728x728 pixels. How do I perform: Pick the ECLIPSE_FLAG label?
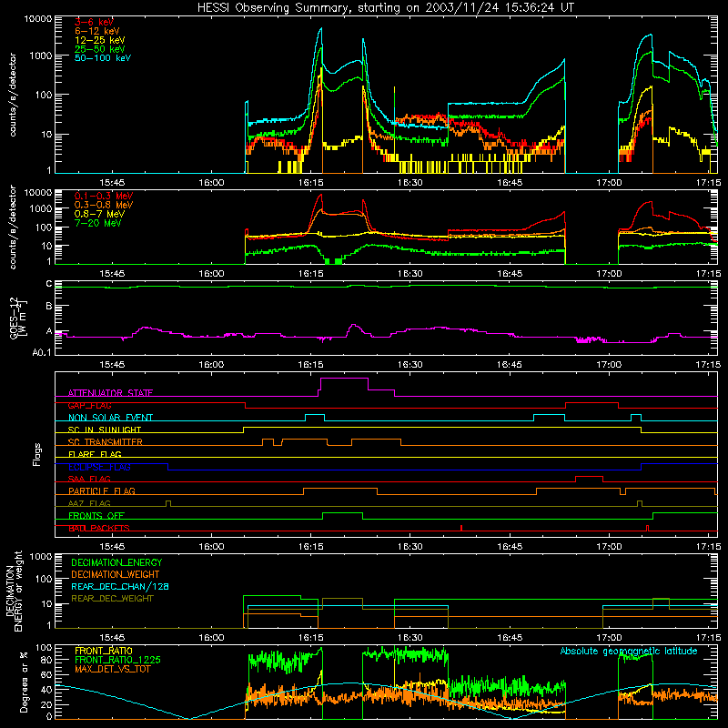coord(99,467)
